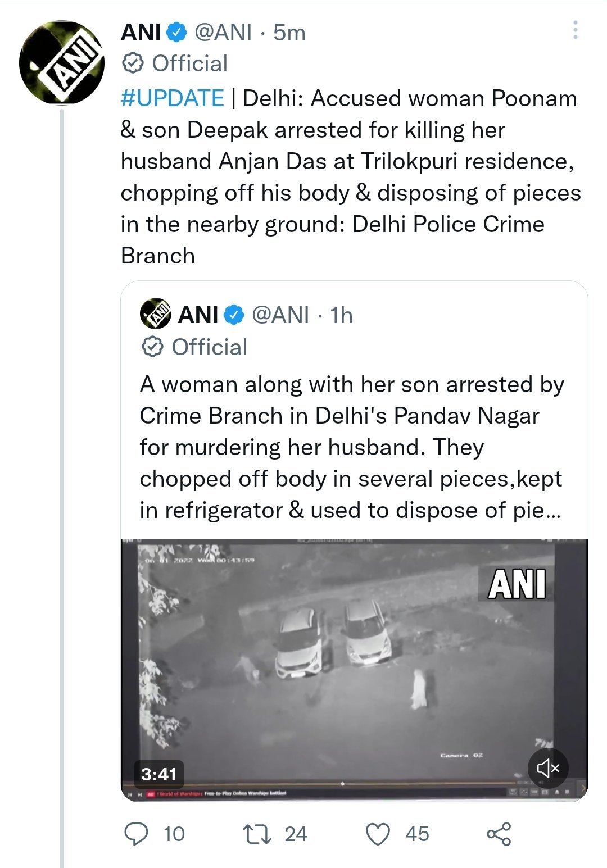
Task: Open quoted tweet's small ANI avatar
Action: pyautogui.click(x=155, y=315)
